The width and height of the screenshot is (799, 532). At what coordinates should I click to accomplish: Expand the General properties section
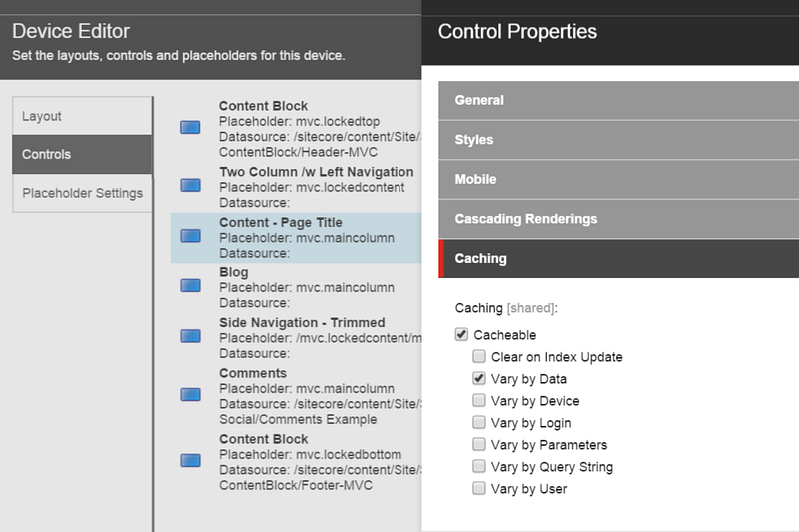[x=618, y=100]
